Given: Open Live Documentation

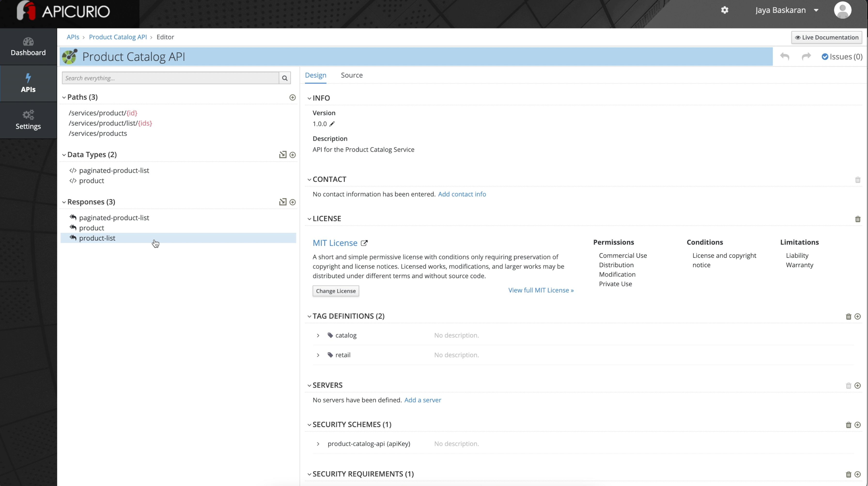Looking at the screenshot, I should click(827, 37).
